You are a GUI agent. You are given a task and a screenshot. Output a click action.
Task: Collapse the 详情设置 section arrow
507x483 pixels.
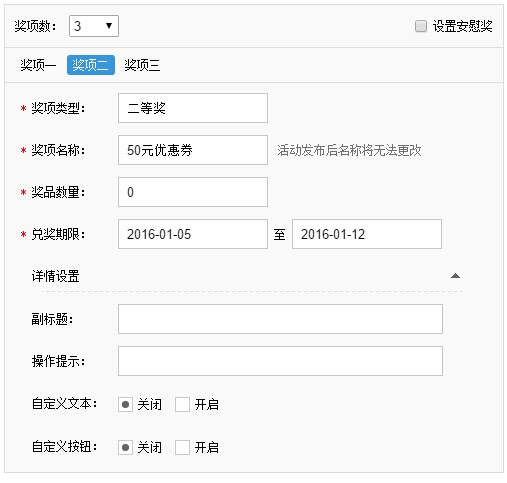pos(455,276)
